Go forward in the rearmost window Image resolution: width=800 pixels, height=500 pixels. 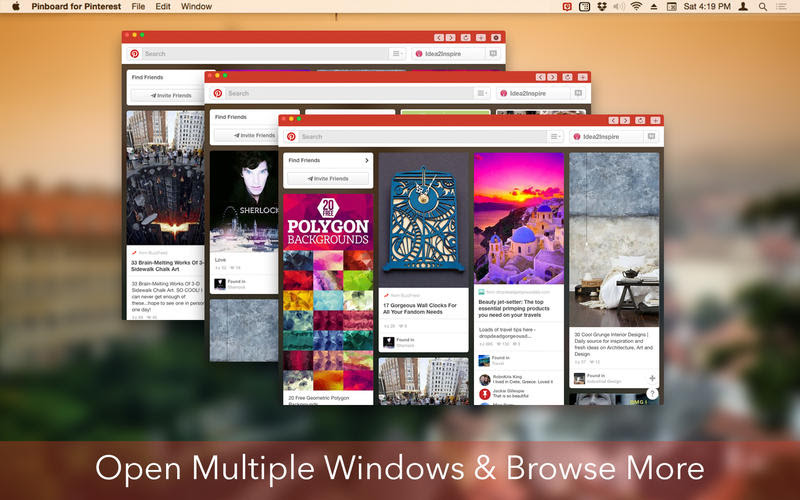[451, 38]
